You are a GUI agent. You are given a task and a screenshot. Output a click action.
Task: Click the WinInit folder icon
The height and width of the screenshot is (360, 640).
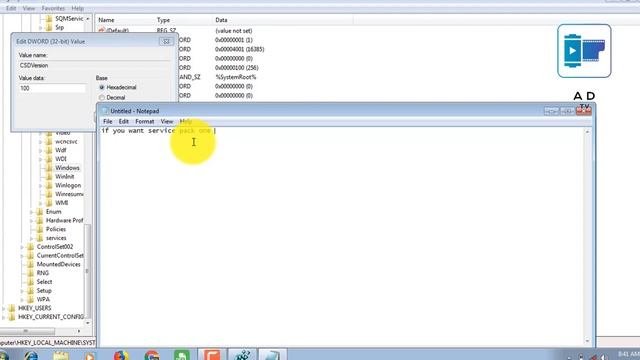(49, 177)
